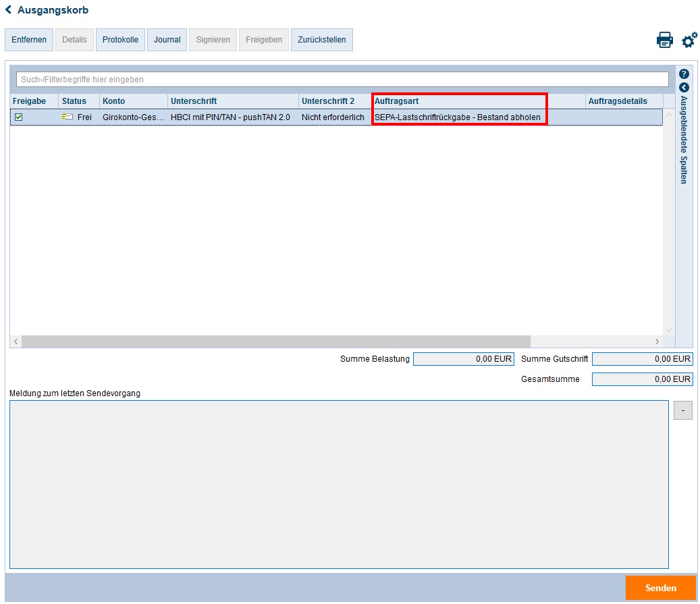Sort by the Konto column header
This screenshot has width=700, height=604.
[x=134, y=101]
